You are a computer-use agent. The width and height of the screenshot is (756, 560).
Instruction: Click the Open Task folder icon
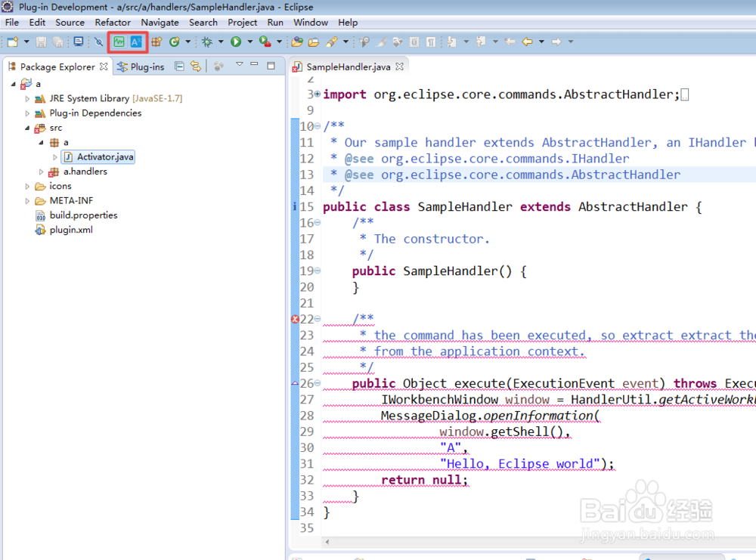[x=314, y=42]
